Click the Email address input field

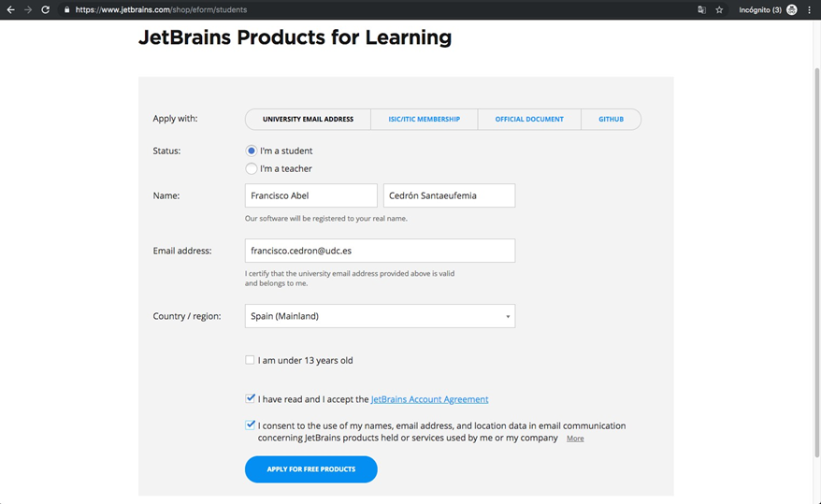click(381, 251)
